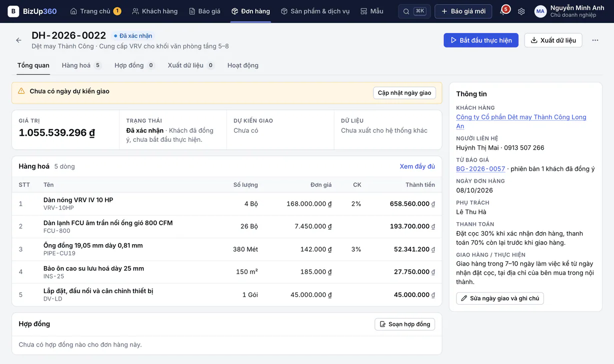Select row Dàn lạnh FCU âm trần
The height and width of the screenshot is (364, 614).
click(x=227, y=227)
